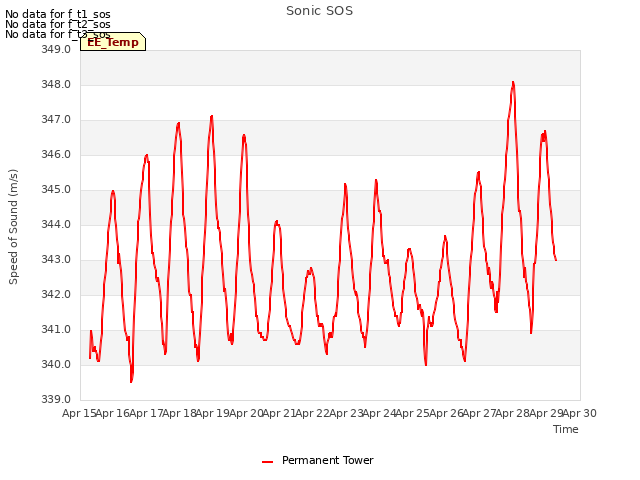Click the 345.0 y-axis tick label
The width and height of the screenshot is (640, 480).
pos(56,189)
